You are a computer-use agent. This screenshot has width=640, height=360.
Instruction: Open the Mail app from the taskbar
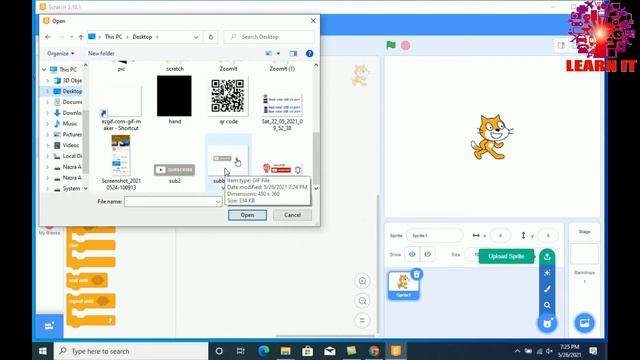[x=330, y=351]
